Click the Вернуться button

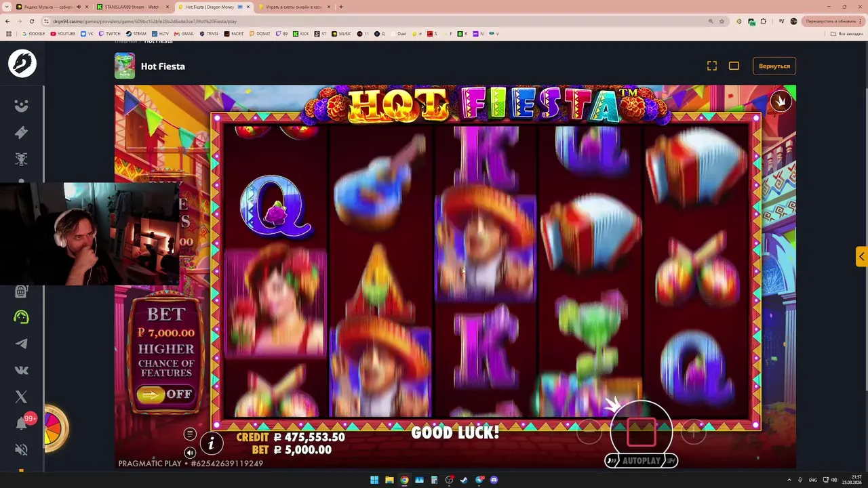coord(774,66)
